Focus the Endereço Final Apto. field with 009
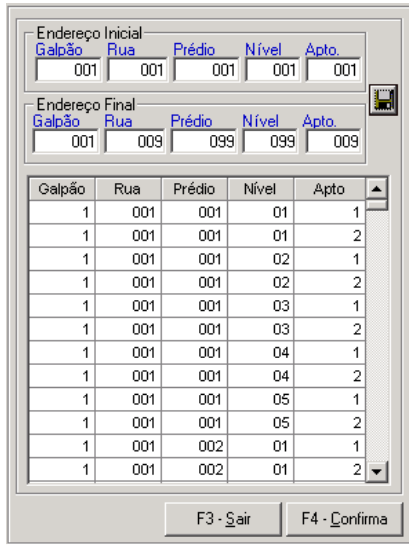The height and width of the screenshot is (548, 414). tap(333, 141)
